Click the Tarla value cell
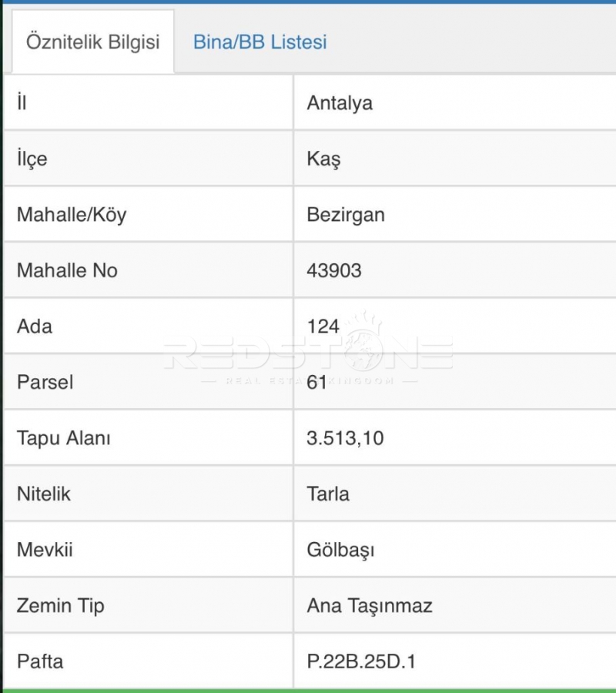The height and width of the screenshot is (693, 616). [328, 494]
